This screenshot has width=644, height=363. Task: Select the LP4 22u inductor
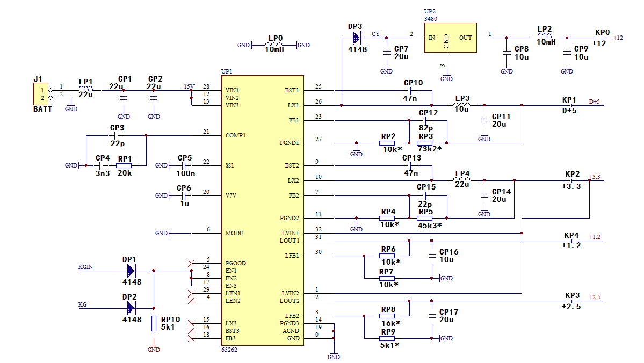click(462, 179)
